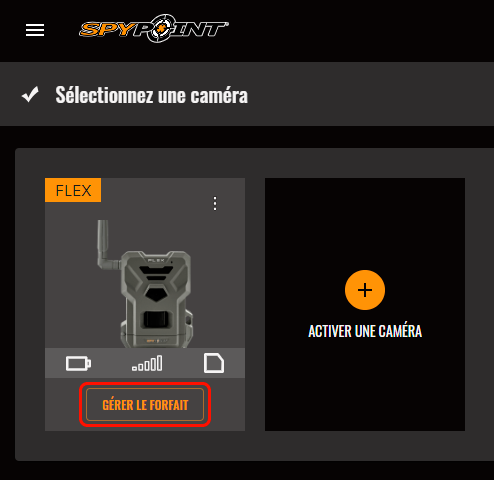
Task: Click the checkmark icon beside the heading
Action: tap(30, 95)
